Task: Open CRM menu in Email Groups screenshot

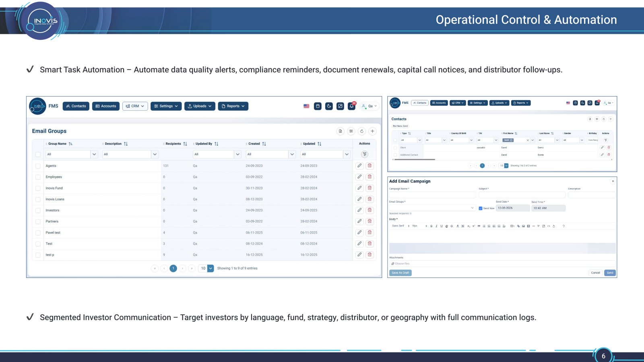Action: click(135, 106)
